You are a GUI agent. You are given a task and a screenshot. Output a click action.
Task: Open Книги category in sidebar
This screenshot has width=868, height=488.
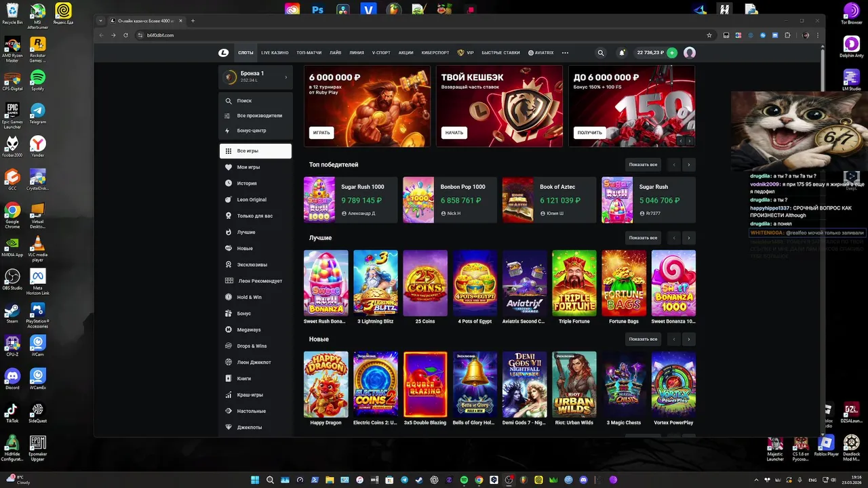256,378
